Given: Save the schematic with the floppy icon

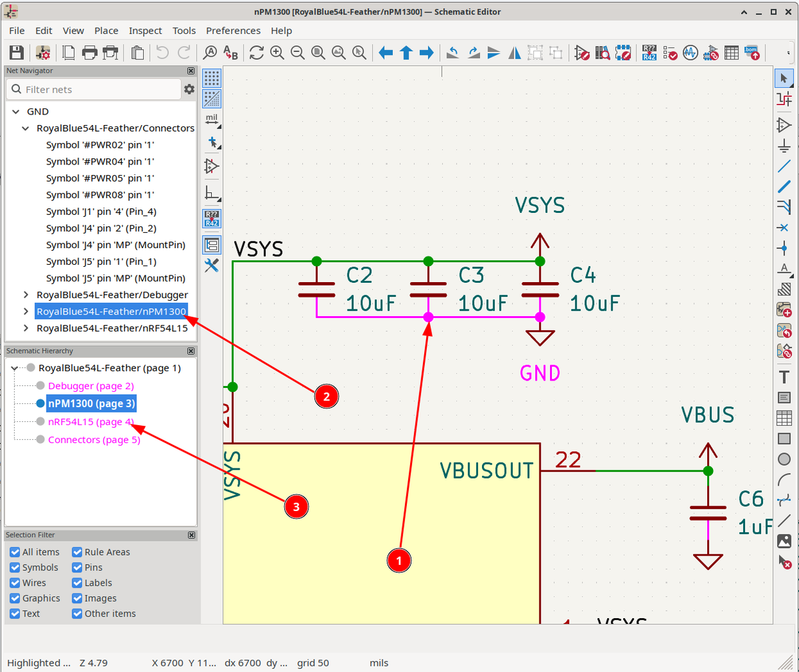Looking at the screenshot, I should (x=17, y=53).
